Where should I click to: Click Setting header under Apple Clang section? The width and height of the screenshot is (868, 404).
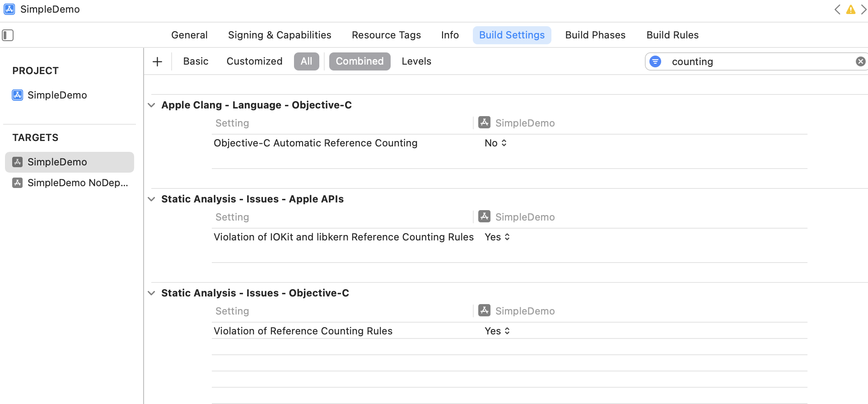tap(232, 123)
